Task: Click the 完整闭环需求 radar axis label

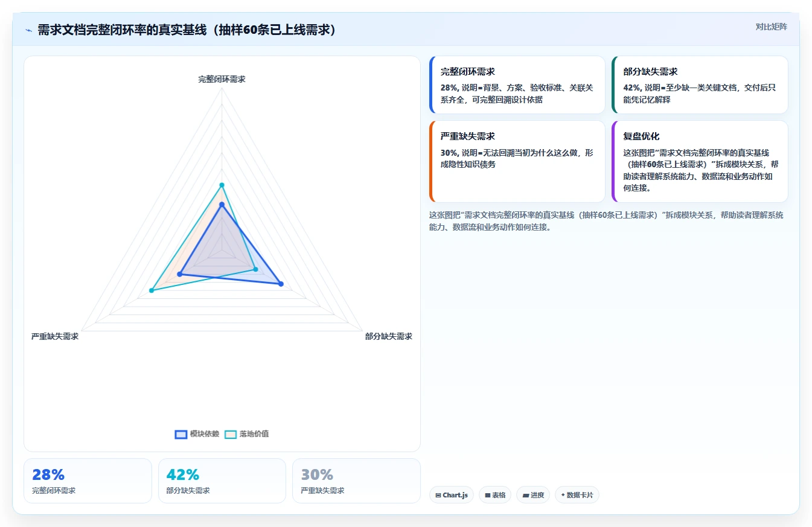Action: (222, 79)
